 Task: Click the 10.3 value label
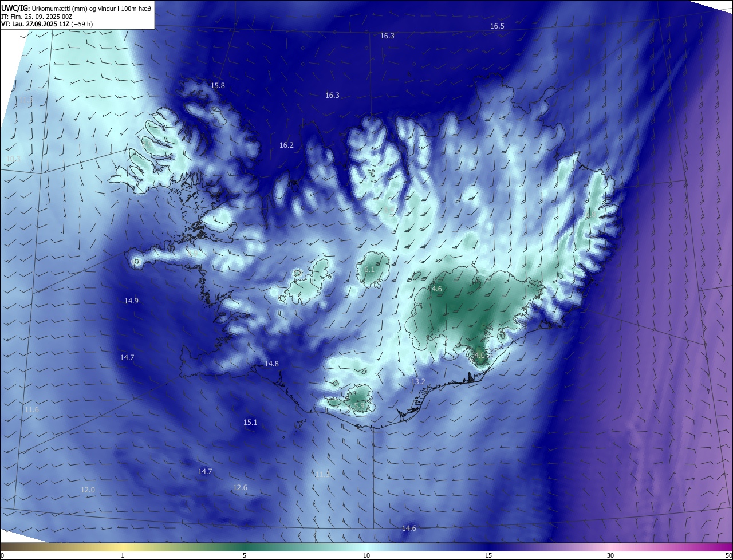13,159
